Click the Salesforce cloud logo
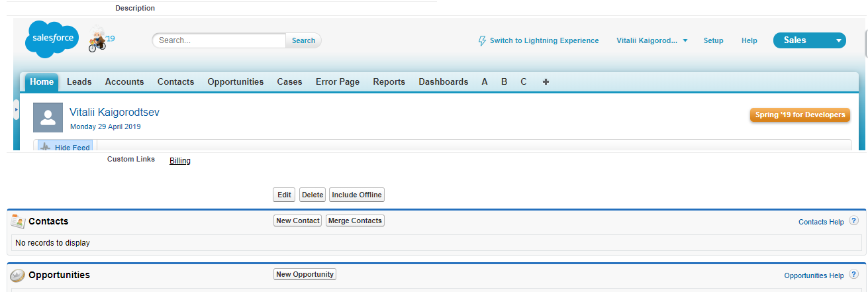Image resolution: width=868 pixels, height=292 pixels. 52,39
